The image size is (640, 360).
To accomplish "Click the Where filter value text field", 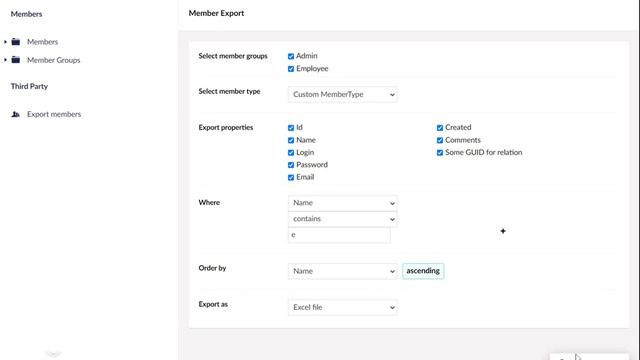I will click(339, 235).
